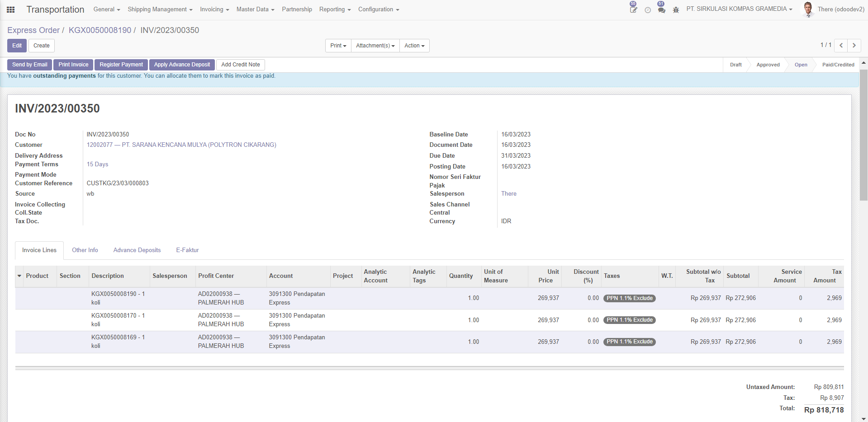This screenshot has height=422, width=868.
Task: Click the user avatar picture
Action: pyautogui.click(x=808, y=9)
